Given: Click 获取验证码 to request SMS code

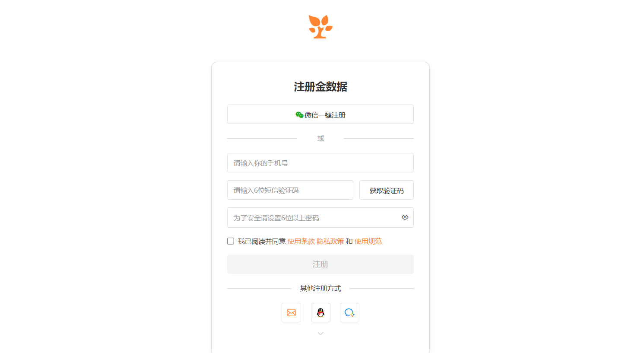Looking at the screenshot, I should coord(387,190).
